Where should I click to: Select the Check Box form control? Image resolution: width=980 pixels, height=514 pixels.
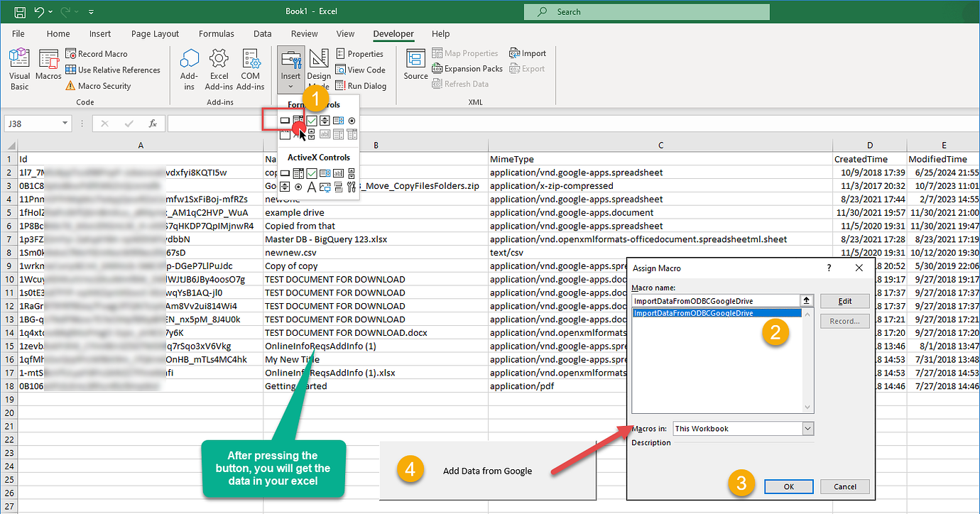click(311, 120)
